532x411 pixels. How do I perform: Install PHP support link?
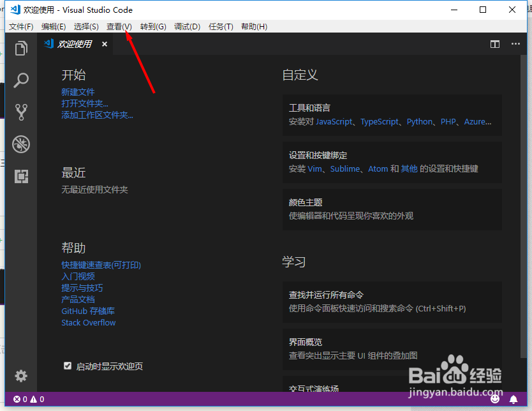(448, 121)
